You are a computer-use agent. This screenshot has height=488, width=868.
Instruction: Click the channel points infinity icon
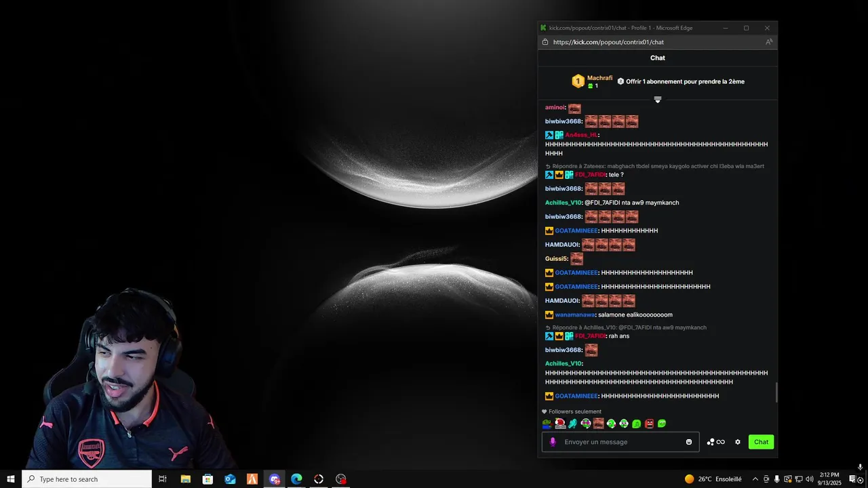coord(716,442)
